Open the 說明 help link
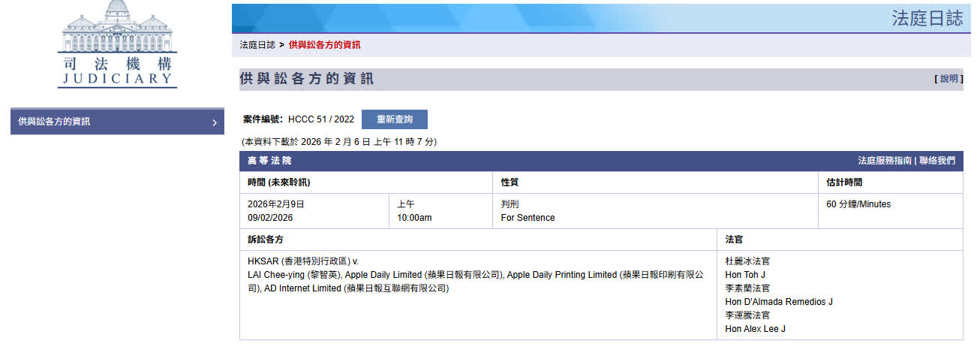Screen dimensions: 980x347 coord(948,79)
